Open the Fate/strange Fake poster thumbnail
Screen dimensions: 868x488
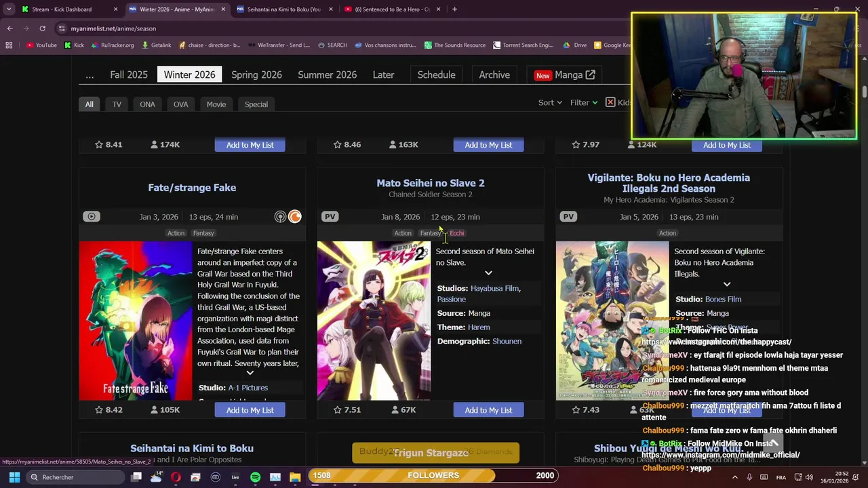(x=136, y=321)
